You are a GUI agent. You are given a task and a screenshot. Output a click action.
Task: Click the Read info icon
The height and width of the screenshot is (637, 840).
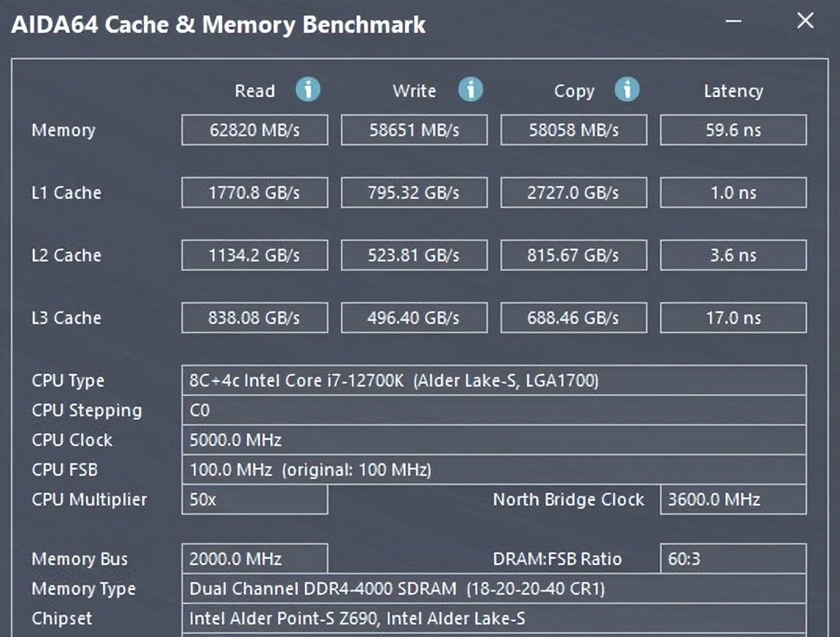coord(308,90)
